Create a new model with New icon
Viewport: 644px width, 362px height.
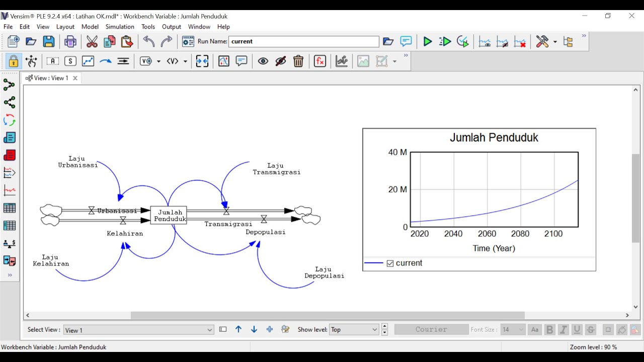coord(13,41)
